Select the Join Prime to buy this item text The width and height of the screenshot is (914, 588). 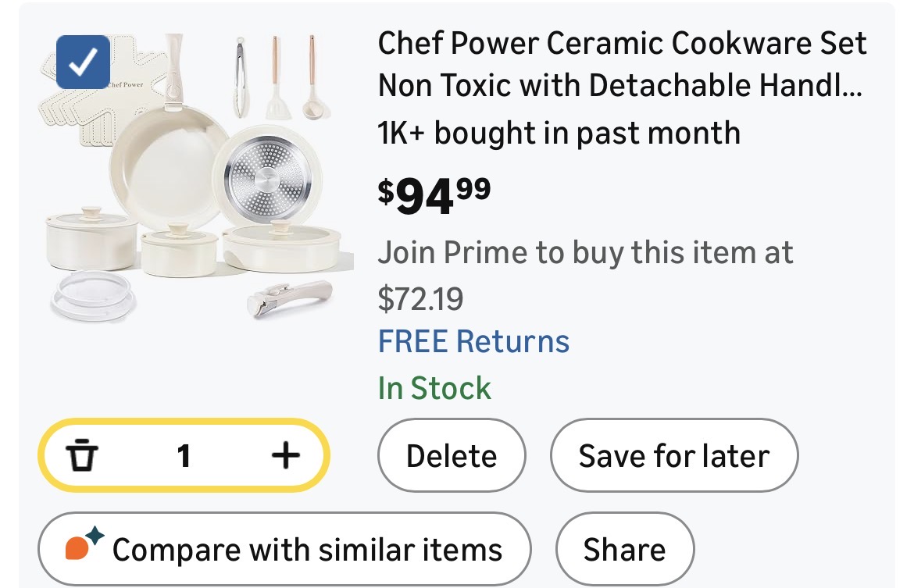(x=585, y=252)
